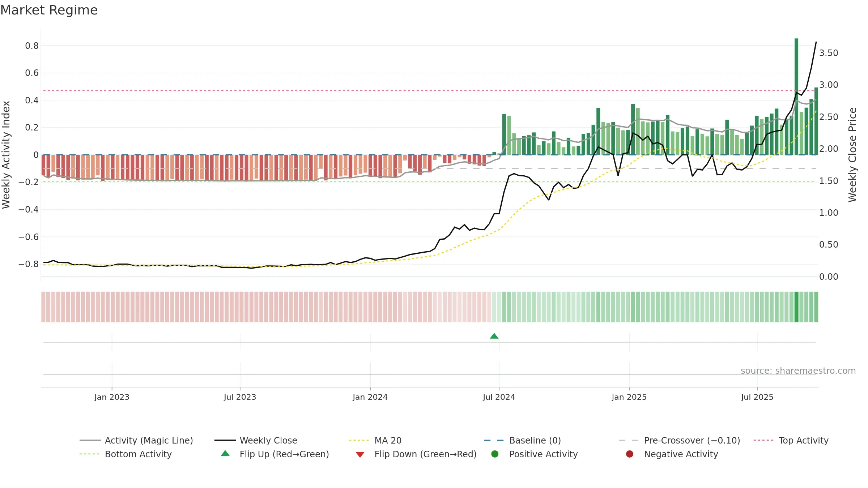The height and width of the screenshot is (488, 868).
Task: Click the green flip-up marker near Jul 2024
Action: coord(494,336)
